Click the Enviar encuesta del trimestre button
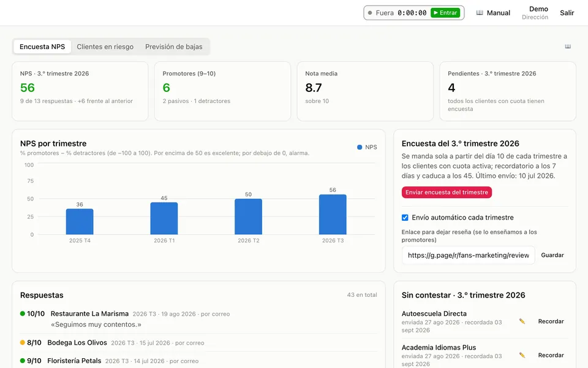The height and width of the screenshot is (368, 588). pos(447,192)
